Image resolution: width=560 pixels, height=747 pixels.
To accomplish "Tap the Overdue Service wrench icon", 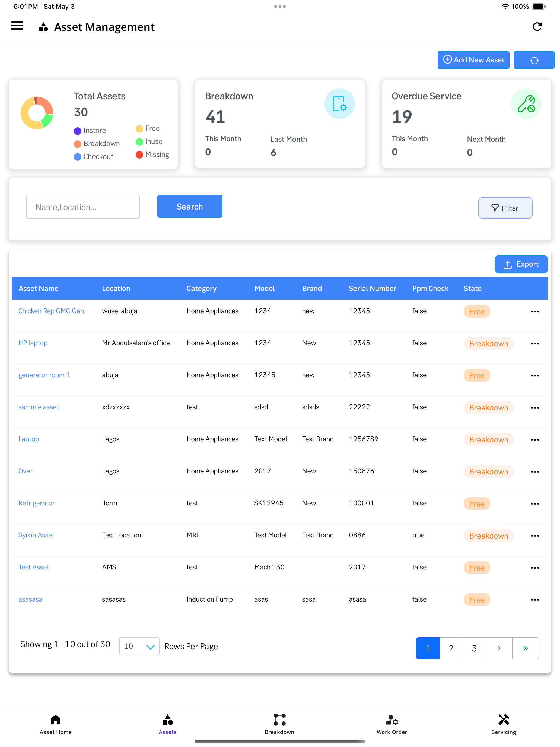I will point(526,104).
